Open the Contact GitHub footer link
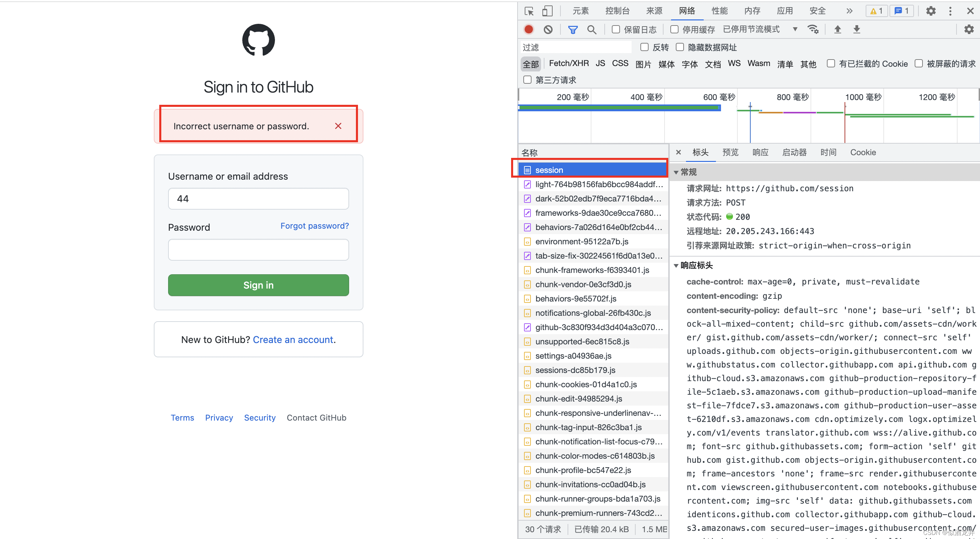The width and height of the screenshot is (980, 539). click(316, 417)
